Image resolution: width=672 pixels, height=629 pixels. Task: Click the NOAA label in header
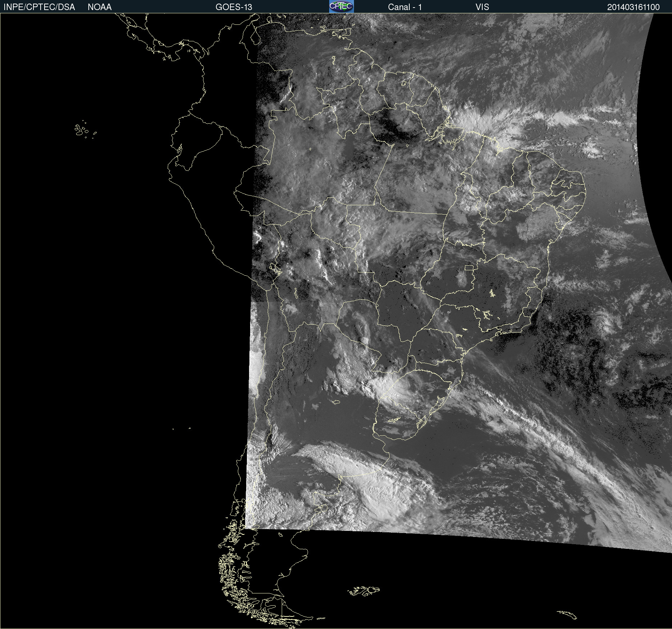[x=100, y=7]
